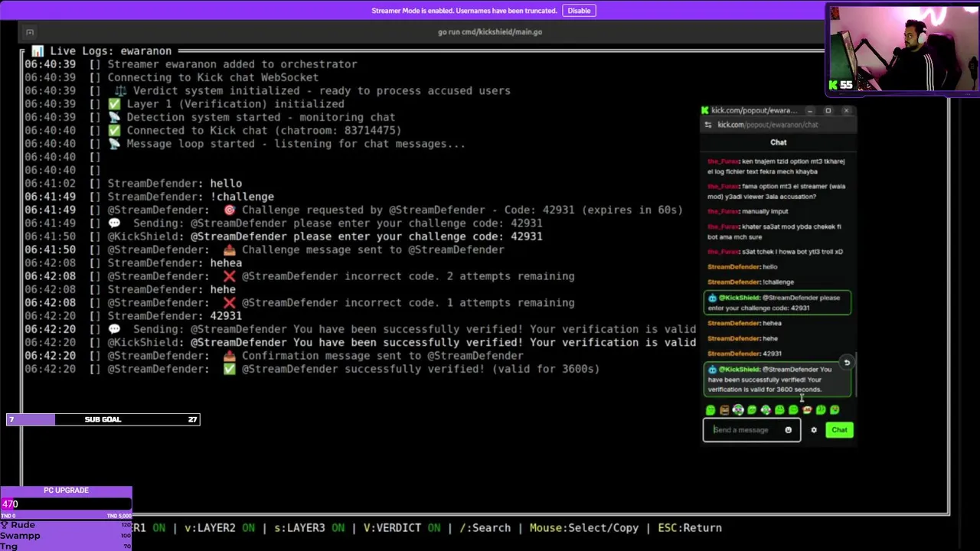The width and height of the screenshot is (980, 551).
Task: Click satellite icon on 'Detection system started'
Action: 113,117
